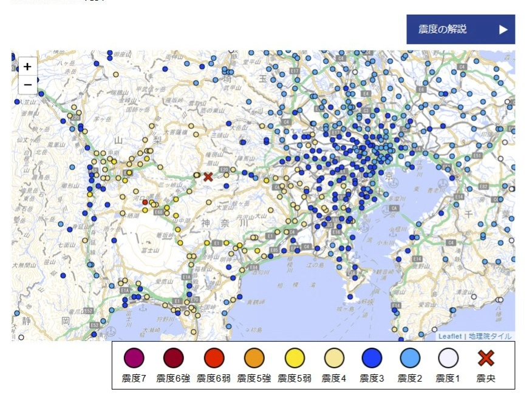The width and height of the screenshot is (532, 398).
Task: Click the 震度1 legend label
Action: 448,379
